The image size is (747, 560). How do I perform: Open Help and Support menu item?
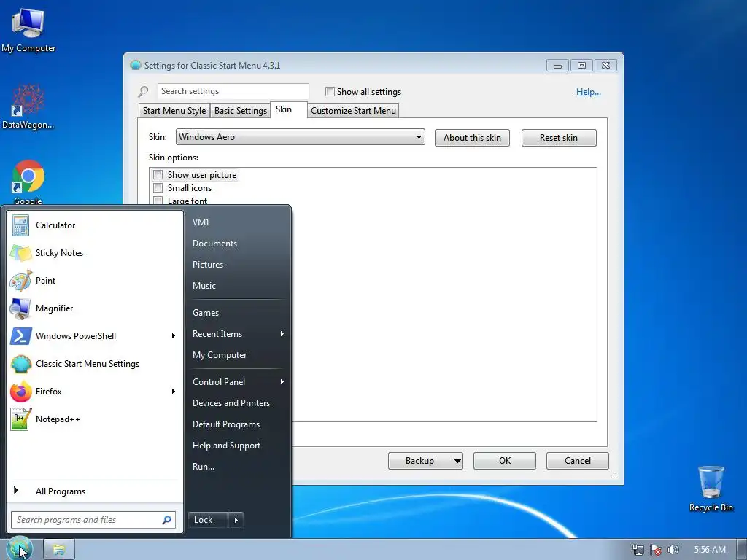point(239,446)
